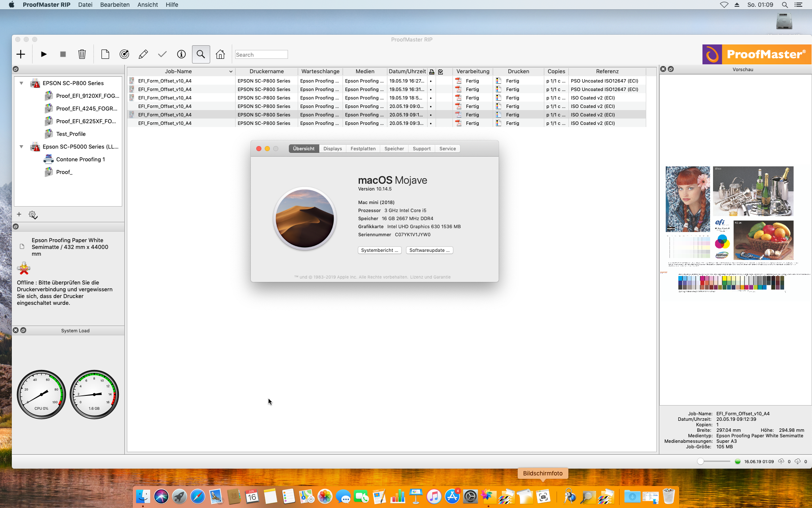Viewport: 812px width, 508px height.
Task: Click the trash delete job icon
Action: (82, 54)
